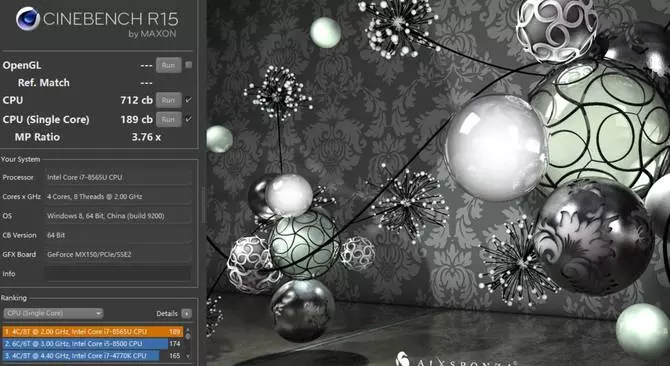
Task: Click the Processor name field
Action: point(118,177)
